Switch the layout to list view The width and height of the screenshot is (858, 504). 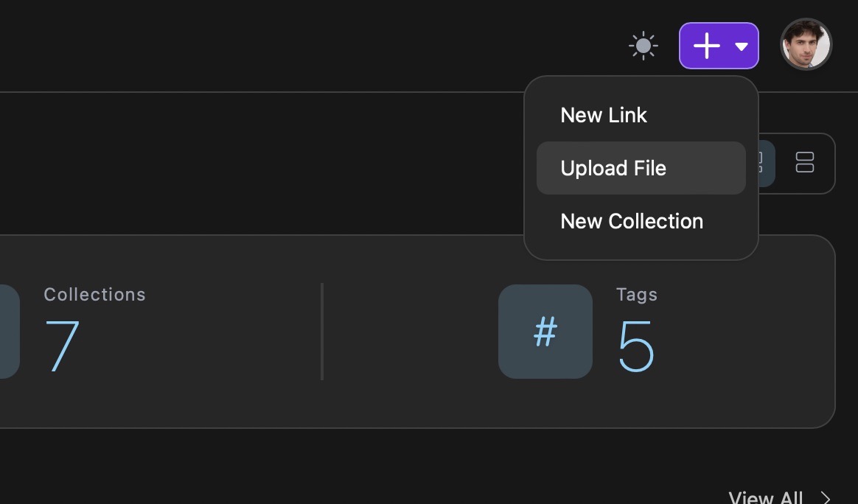point(805,163)
